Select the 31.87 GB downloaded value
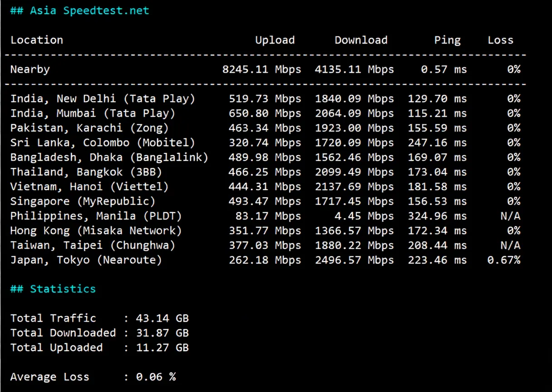The width and height of the screenshot is (552, 392). coord(163,333)
